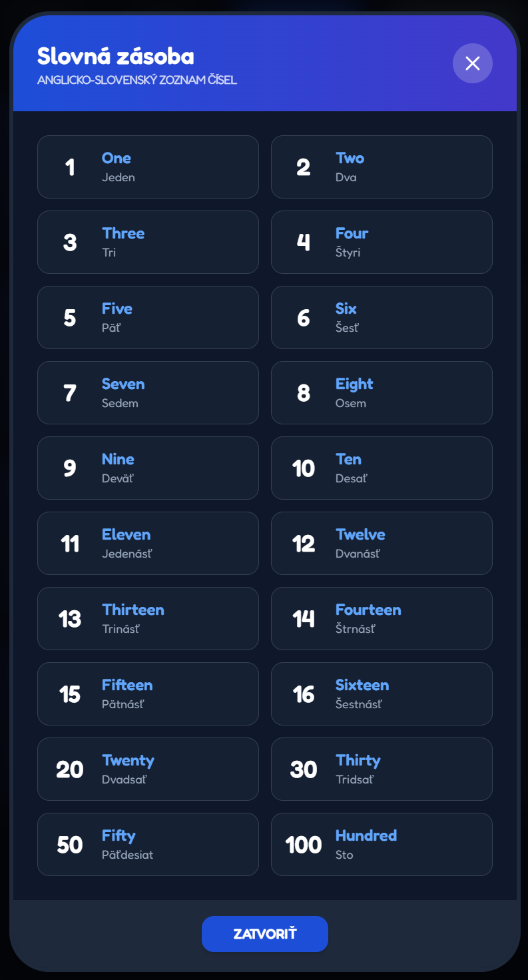Select the Ten / Desať card
The height and width of the screenshot is (980, 528).
[x=382, y=468]
